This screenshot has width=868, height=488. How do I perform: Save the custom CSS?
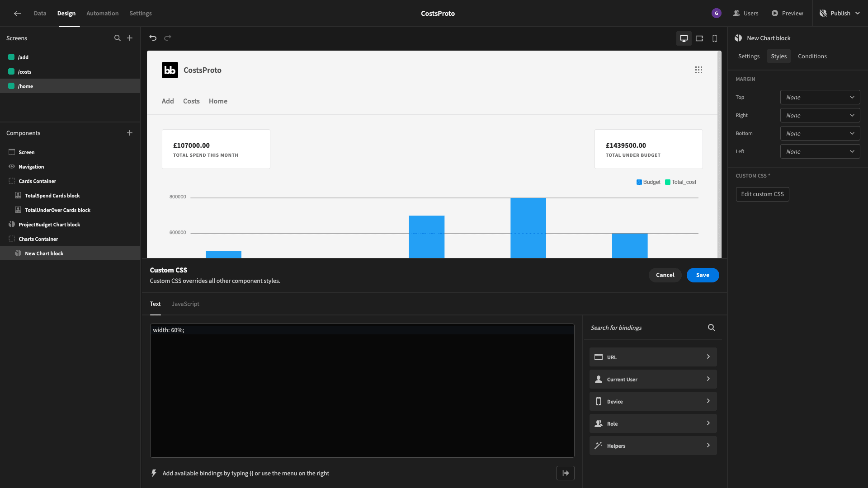point(703,275)
